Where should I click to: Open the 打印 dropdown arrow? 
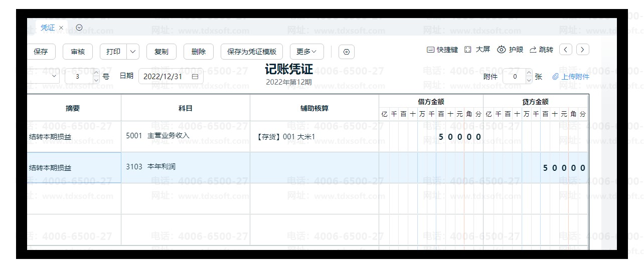pos(133,52)
